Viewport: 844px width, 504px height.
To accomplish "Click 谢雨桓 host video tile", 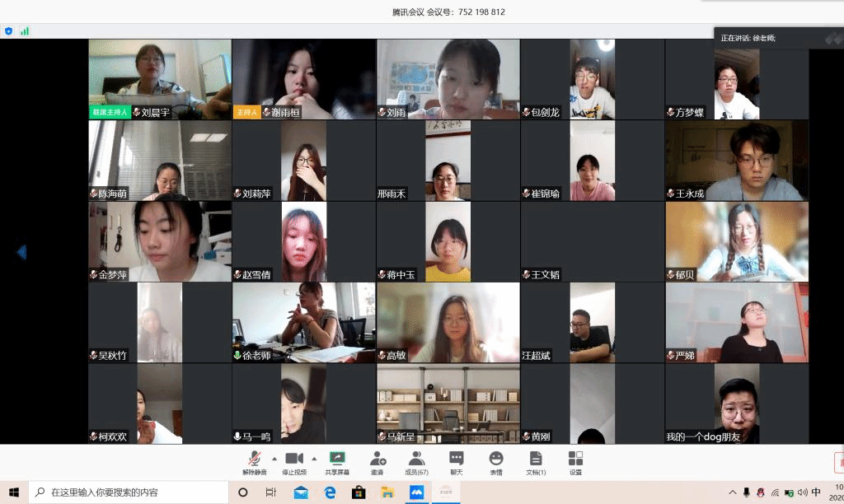I will click(x=303, y=79).
